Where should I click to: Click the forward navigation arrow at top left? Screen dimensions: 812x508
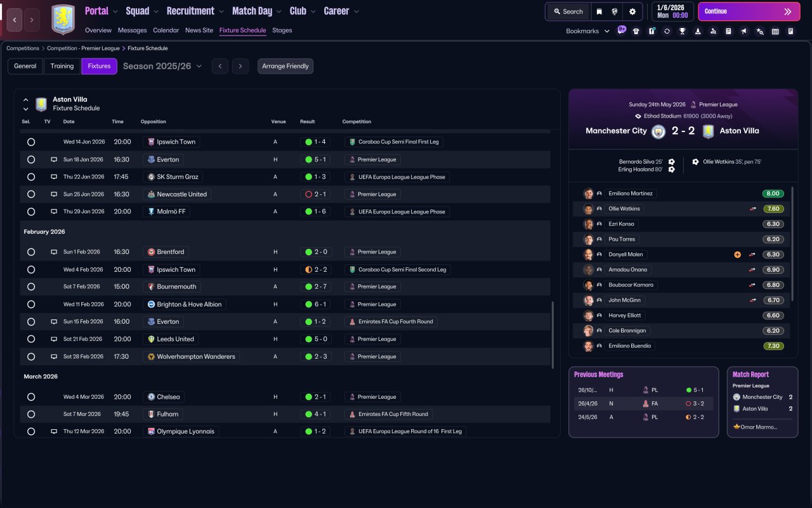coord(32,20)
